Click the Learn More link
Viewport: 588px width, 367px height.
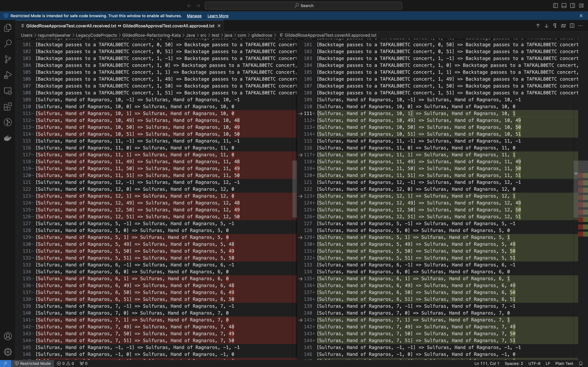coord(218,16)
